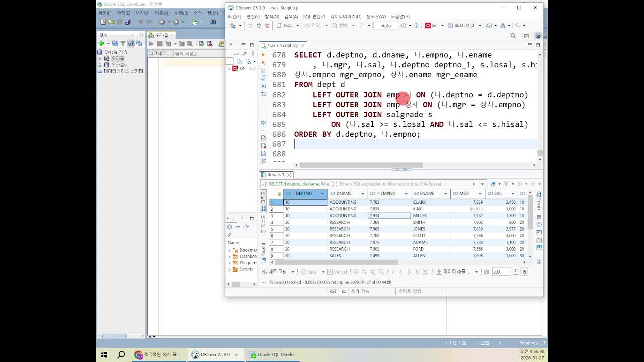The width and height of the screenshot is (644, 362).
Task: Click the vertical scrollbar of the results grid
Action: 530,211
